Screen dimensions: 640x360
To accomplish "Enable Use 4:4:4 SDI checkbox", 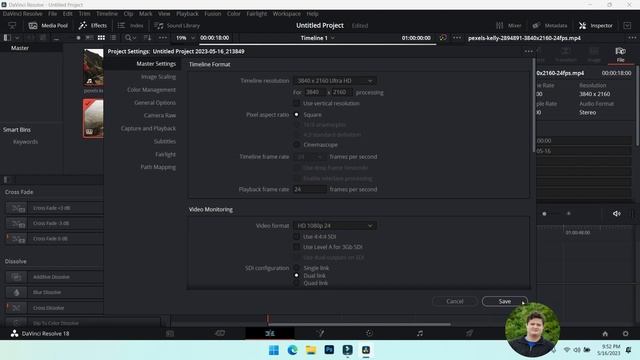I will point(296,236).
